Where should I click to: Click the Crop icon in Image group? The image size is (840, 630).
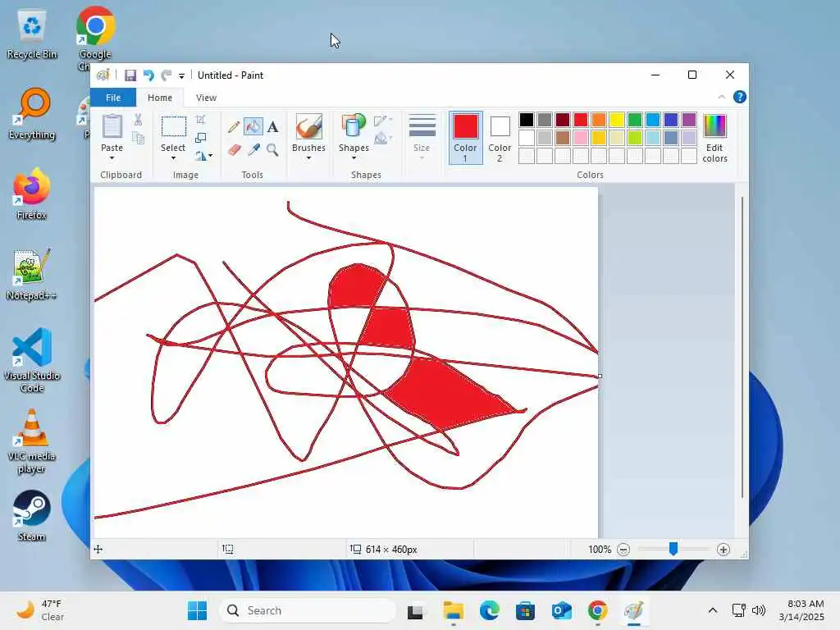200,120
